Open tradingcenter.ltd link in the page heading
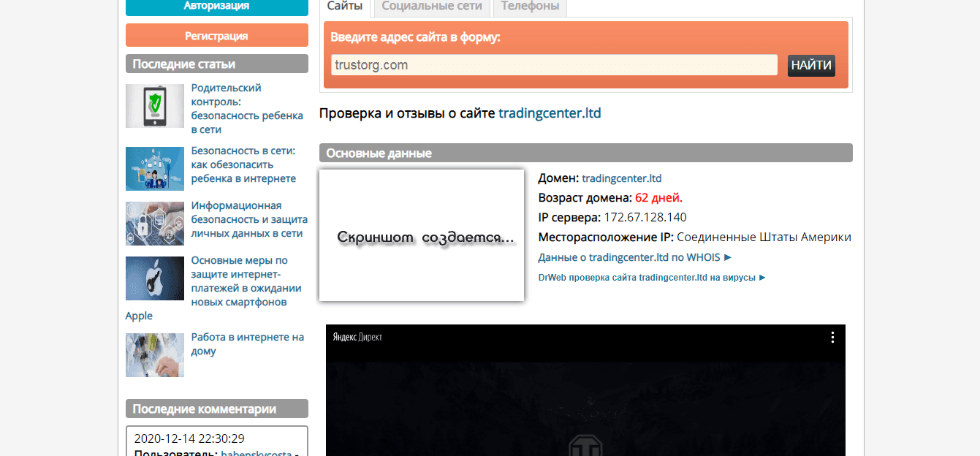Image resolution: width=980 pixels, height=456 pixels. click(x=550, y=113)
